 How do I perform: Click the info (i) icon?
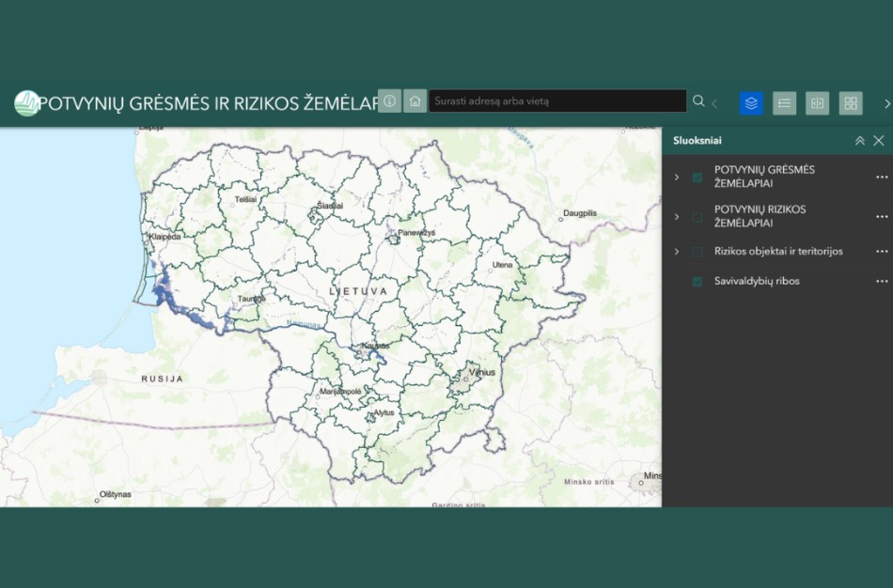[x=389, y=100]
